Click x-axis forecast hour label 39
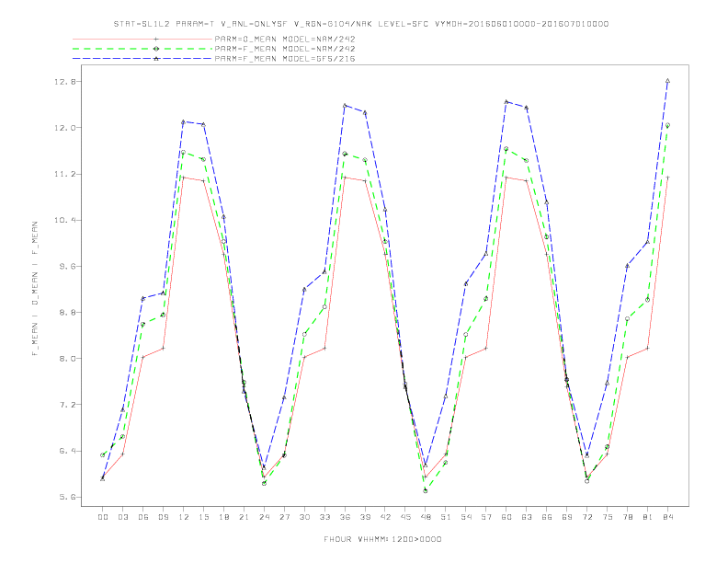Screen dimensions: 728x563 [365, 517]
